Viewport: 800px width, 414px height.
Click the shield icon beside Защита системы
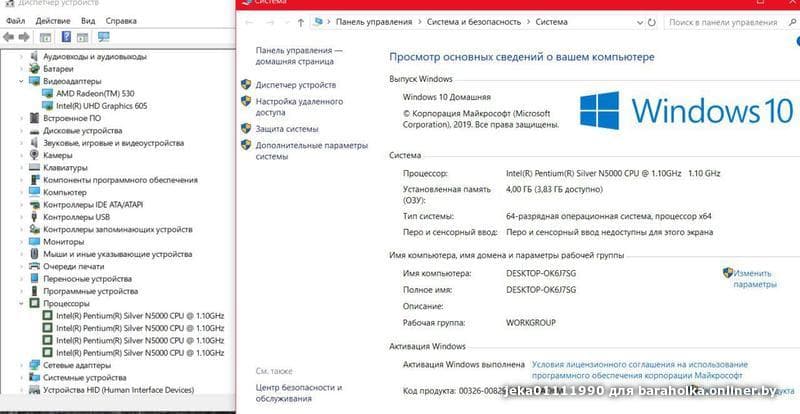click(246, 128)
